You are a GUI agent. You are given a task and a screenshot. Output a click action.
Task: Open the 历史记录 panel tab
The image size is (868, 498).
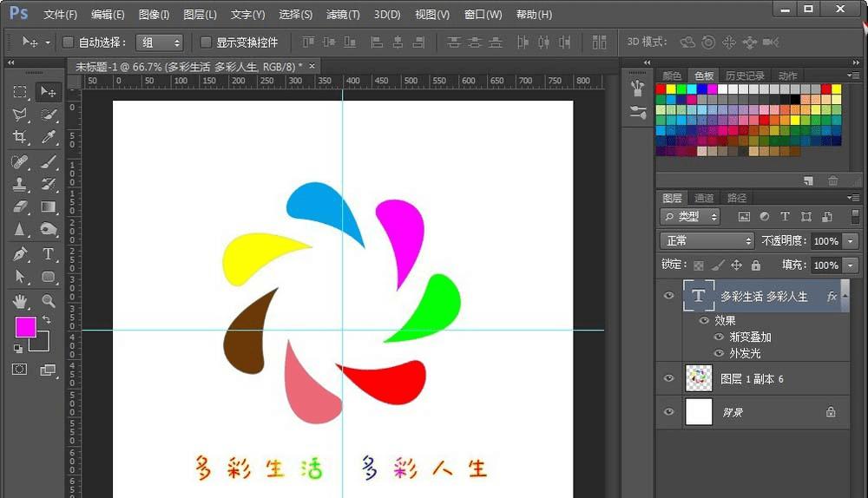745,75
